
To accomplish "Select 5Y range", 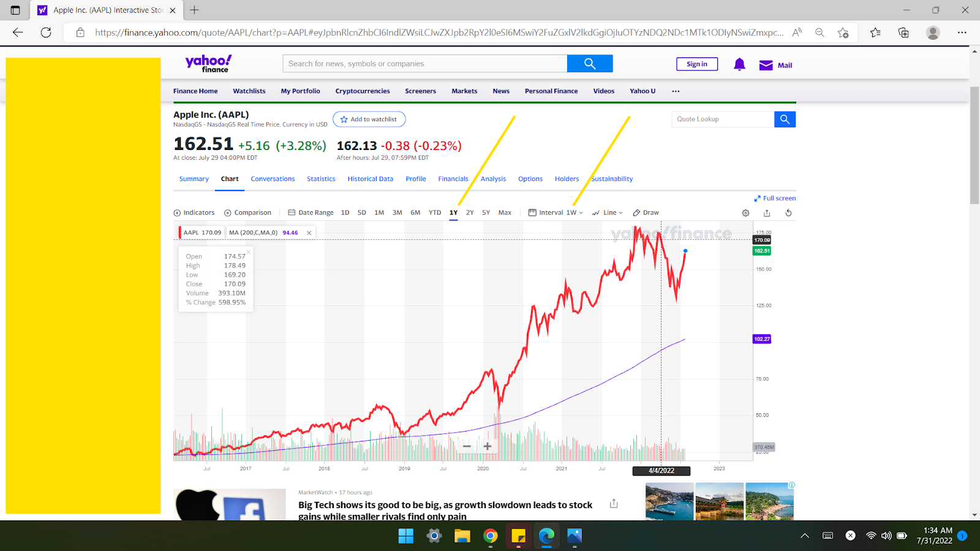I will (486, 213).
